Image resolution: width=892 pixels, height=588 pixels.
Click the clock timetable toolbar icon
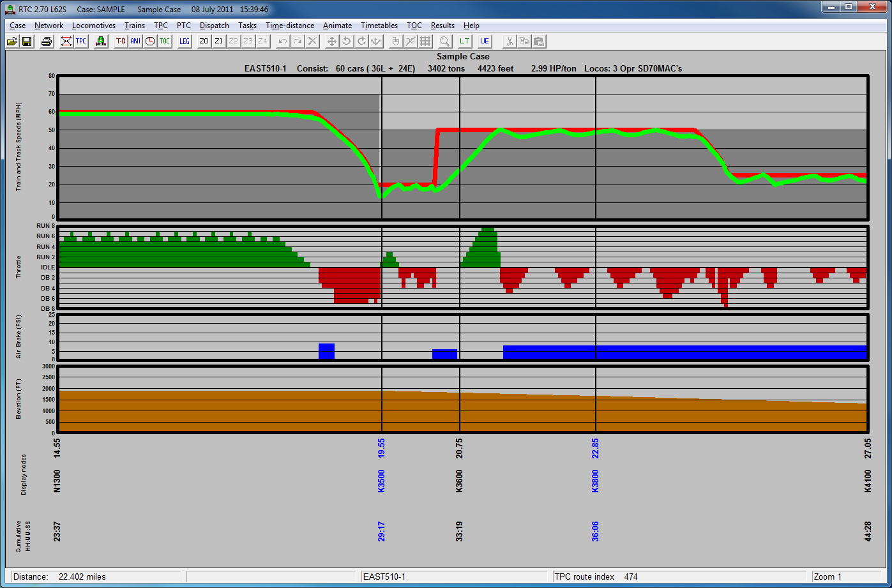150,41
